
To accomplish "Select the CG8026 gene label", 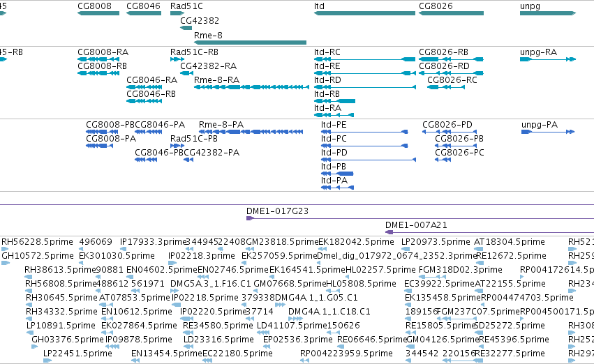I will [436, 6].
